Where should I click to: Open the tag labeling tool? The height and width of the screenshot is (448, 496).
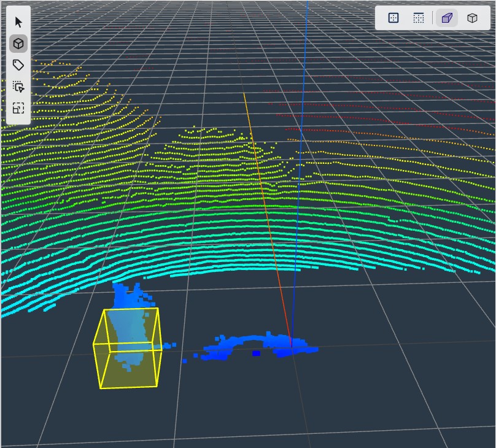(x=18, y=66)
